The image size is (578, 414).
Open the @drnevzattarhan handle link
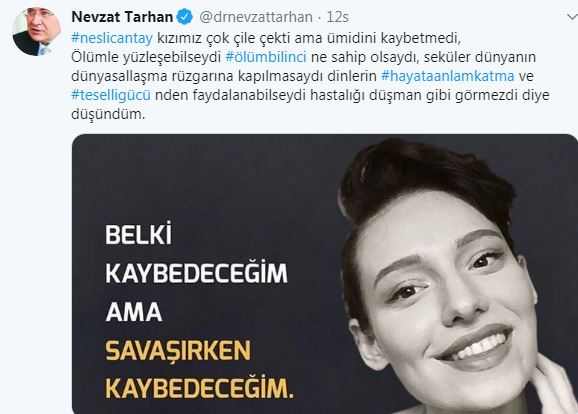[256, 17]
